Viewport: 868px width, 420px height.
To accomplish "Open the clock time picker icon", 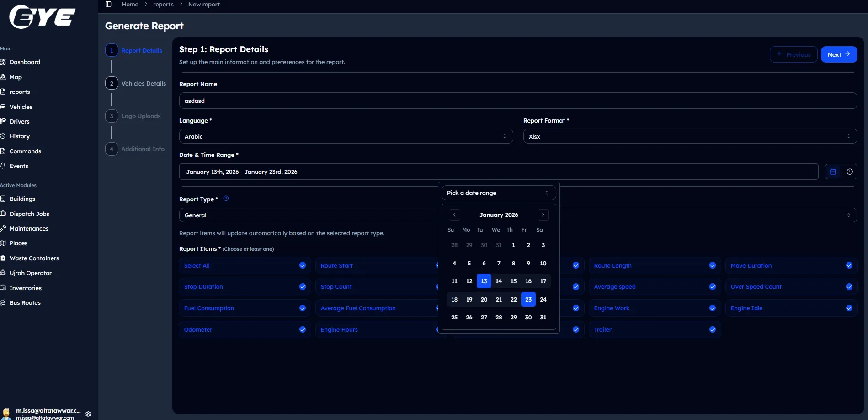I will (x=849, y=172).
